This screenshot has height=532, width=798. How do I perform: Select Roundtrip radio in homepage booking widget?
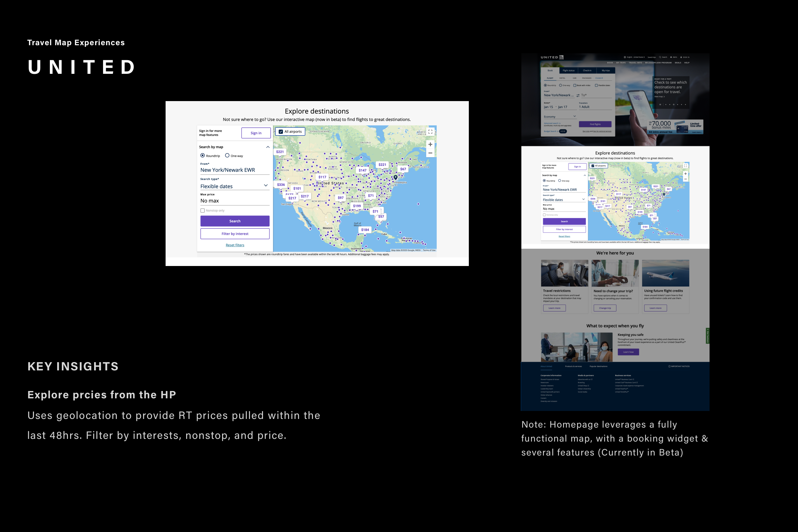point(546,85)
